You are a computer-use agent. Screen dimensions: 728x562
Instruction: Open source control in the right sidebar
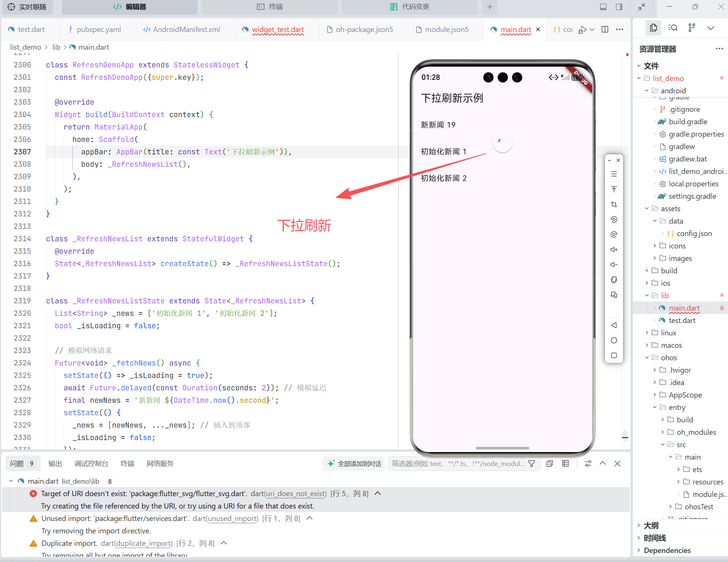(692, 27)
